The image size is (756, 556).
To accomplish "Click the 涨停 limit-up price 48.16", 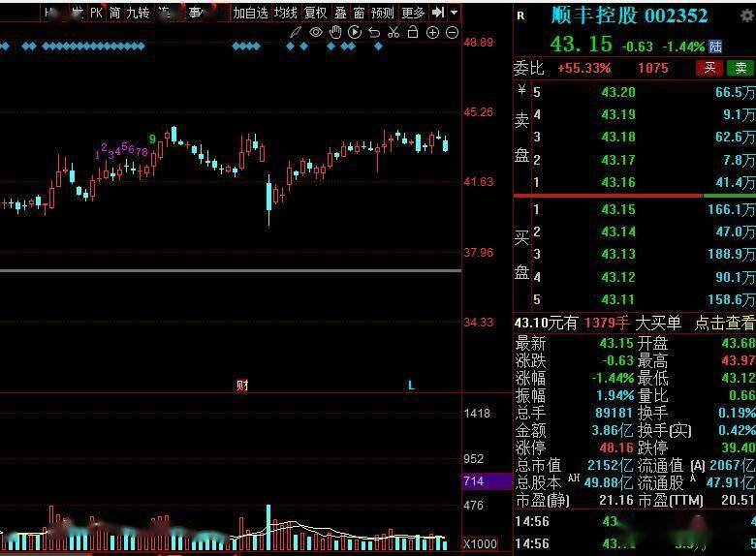I will [x=616, y=448].
